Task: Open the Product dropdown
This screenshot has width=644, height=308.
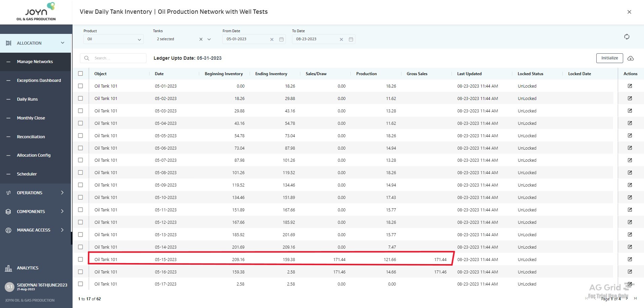Action: [113, 39]
